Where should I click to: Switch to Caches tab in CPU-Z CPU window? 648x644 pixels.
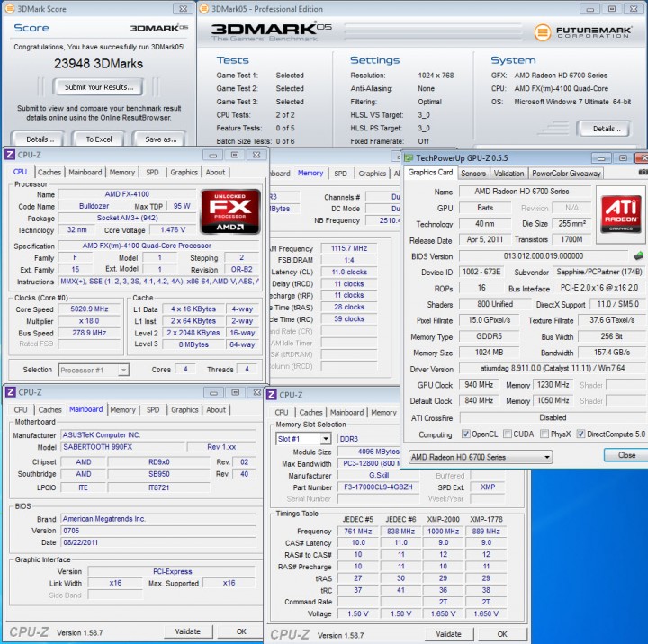pyautogui.click(x=49, y=173)
